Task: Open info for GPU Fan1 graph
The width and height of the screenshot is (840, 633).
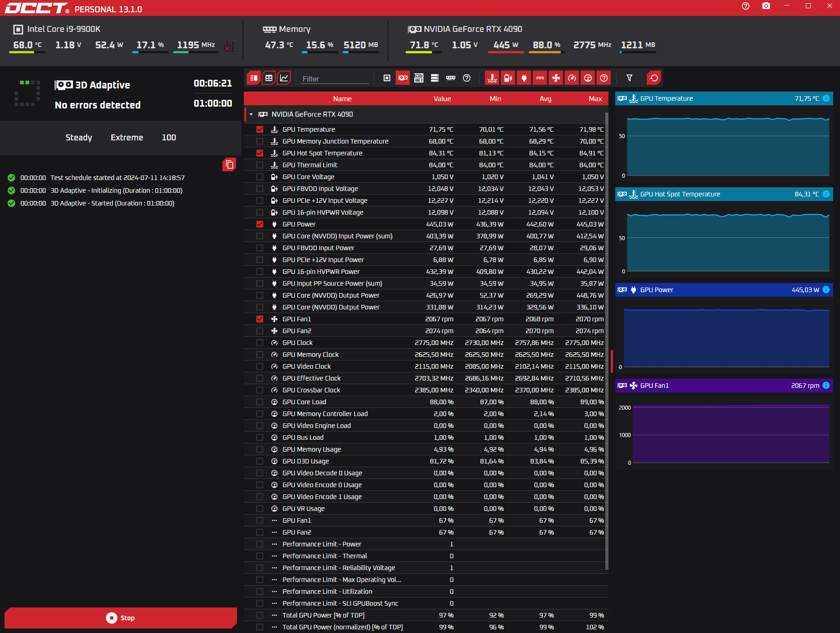Action: (x=826, y=386)
